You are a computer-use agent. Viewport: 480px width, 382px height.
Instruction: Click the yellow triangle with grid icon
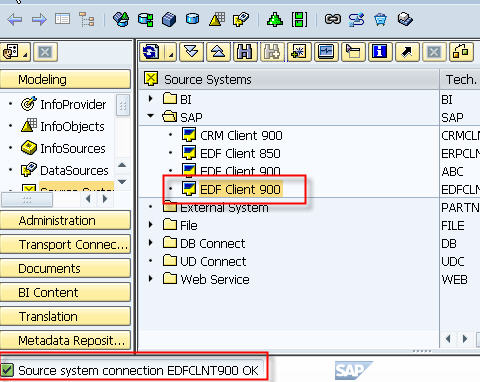click(x=217, y=19)
